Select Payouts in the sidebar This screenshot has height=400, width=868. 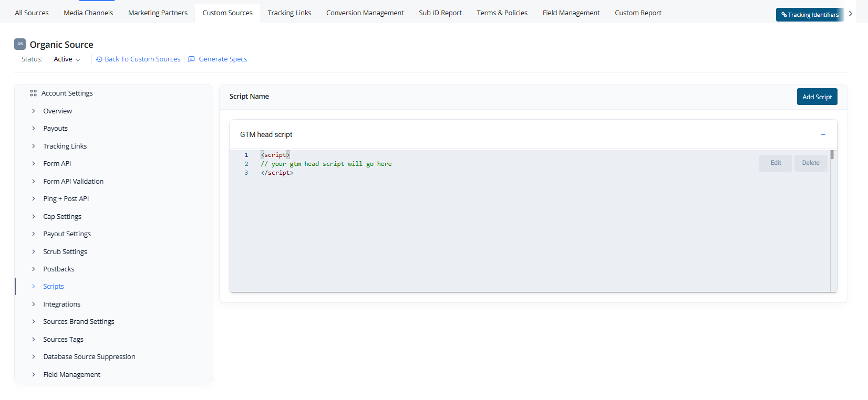pyautogui.click(x=55, y=128)
